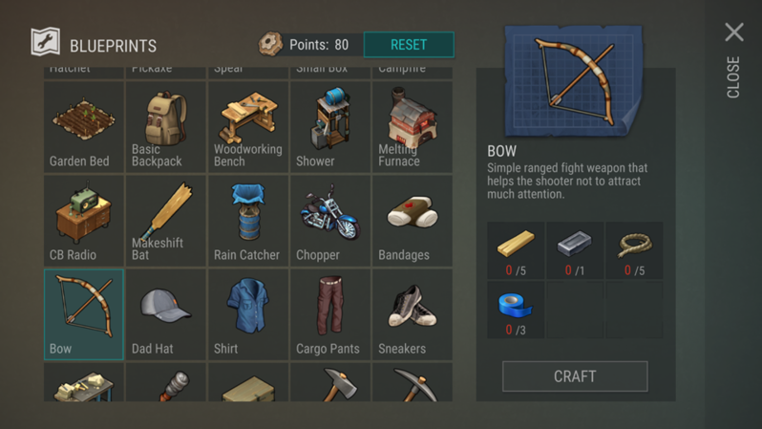Open the Woodworking Bench blueprint
This screenshot has height=429, width=762.
[x=248, y=127]
